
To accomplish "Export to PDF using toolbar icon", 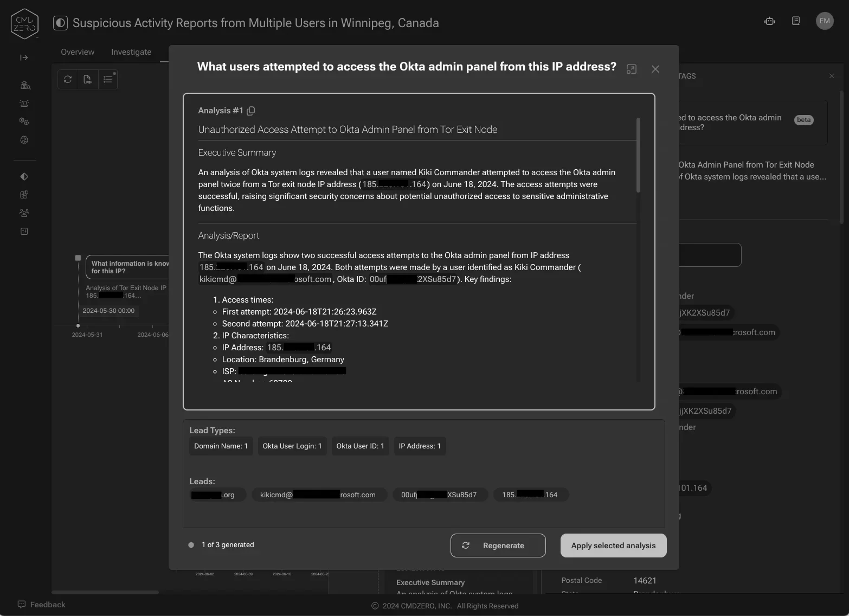I will click(x=87, y=79).
